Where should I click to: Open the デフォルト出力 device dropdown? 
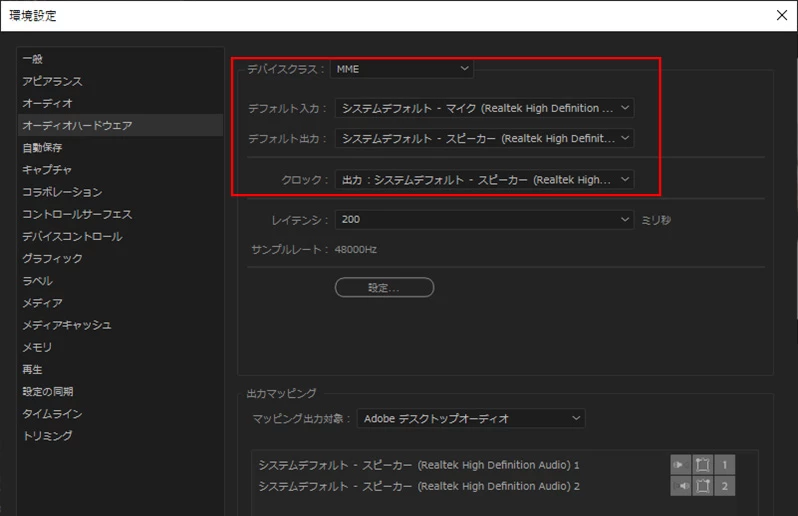484,138
